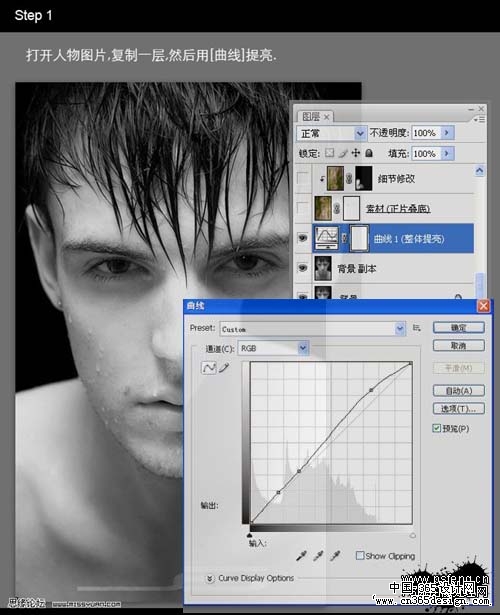
Task: Click the white input slider triangle
Action: tap(413, 535)
